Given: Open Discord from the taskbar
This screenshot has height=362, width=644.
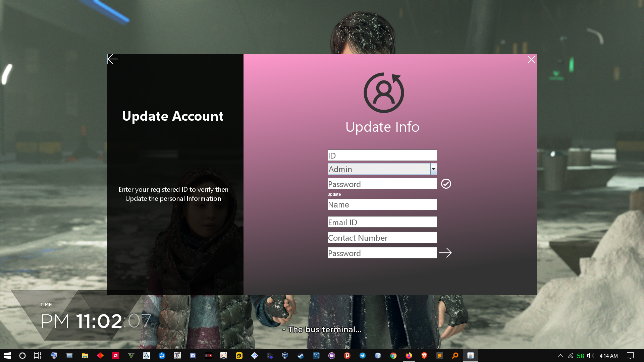Looking at the screenshot, I should pos(193,356).
